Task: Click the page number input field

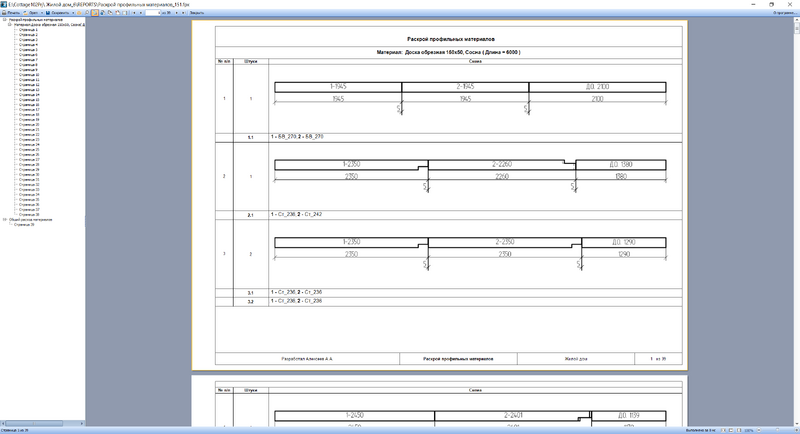Action: coord(153,13)
